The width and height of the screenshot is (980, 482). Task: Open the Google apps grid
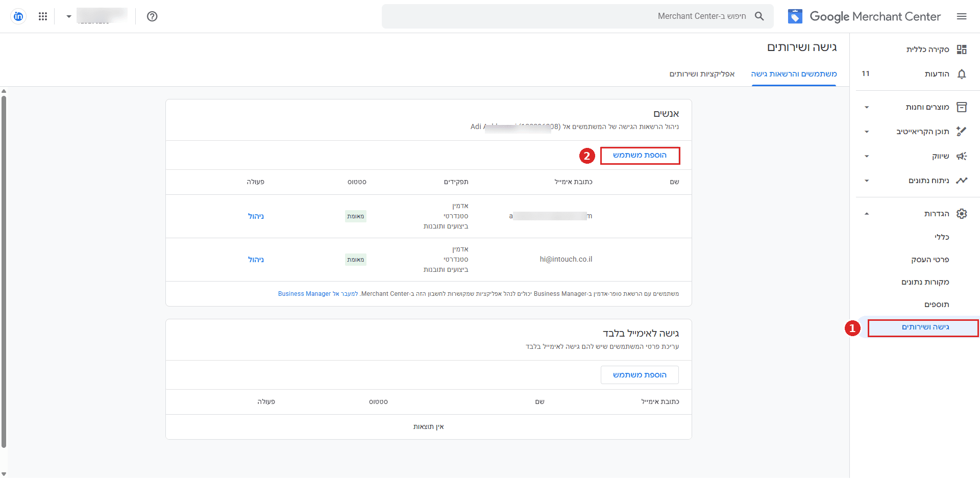(43, 16)
